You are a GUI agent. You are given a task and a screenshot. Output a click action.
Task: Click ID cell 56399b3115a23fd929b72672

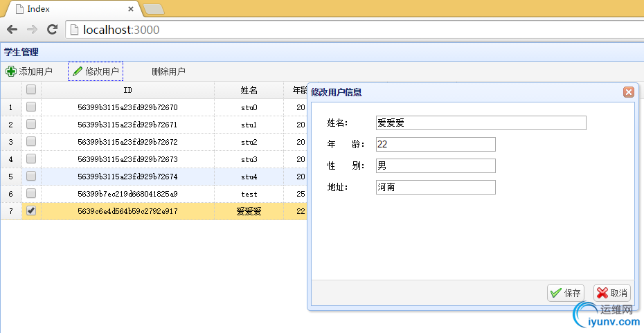pos(127,142)
